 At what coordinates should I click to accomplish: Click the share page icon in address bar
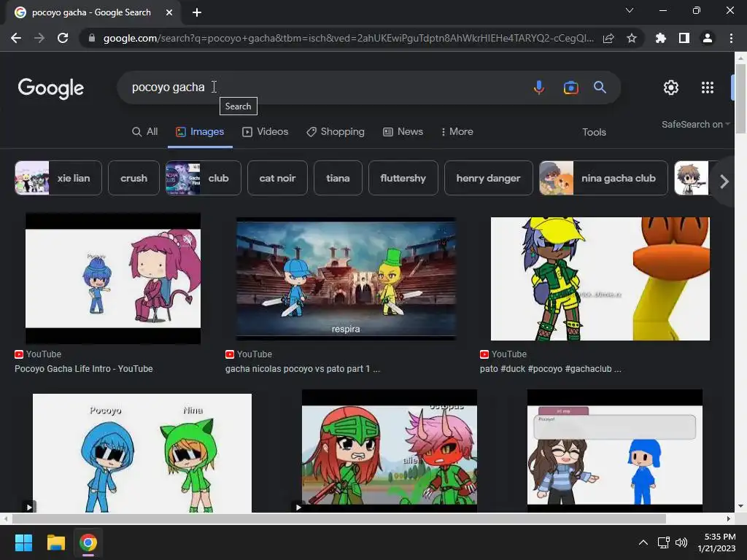point(608,38)
